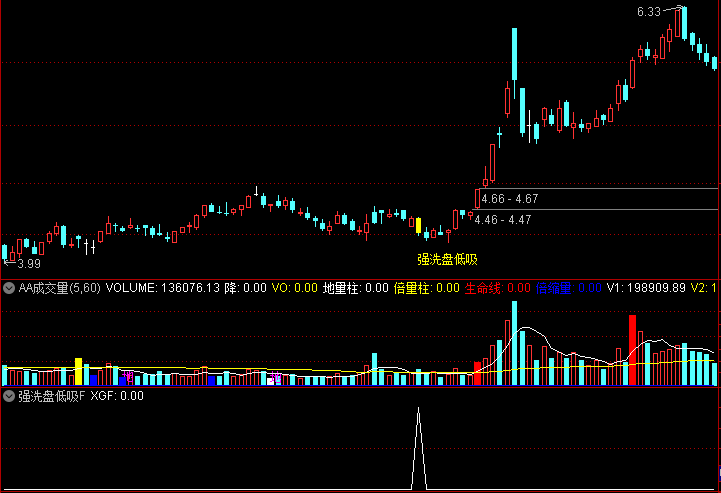Click the VOLUME: 136076.13 value
The image size is (721, 493).
coord(163,288)
